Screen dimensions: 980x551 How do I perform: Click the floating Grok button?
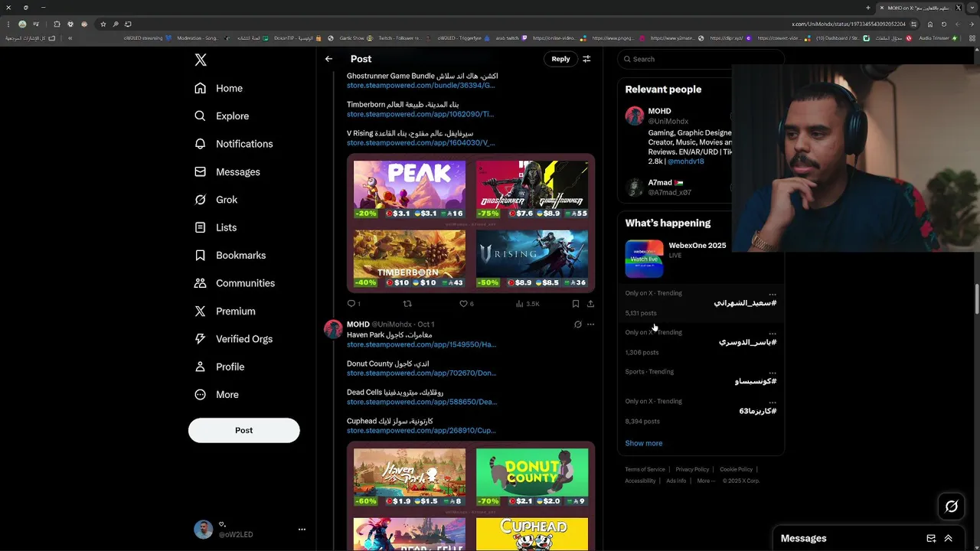point(952,507)
